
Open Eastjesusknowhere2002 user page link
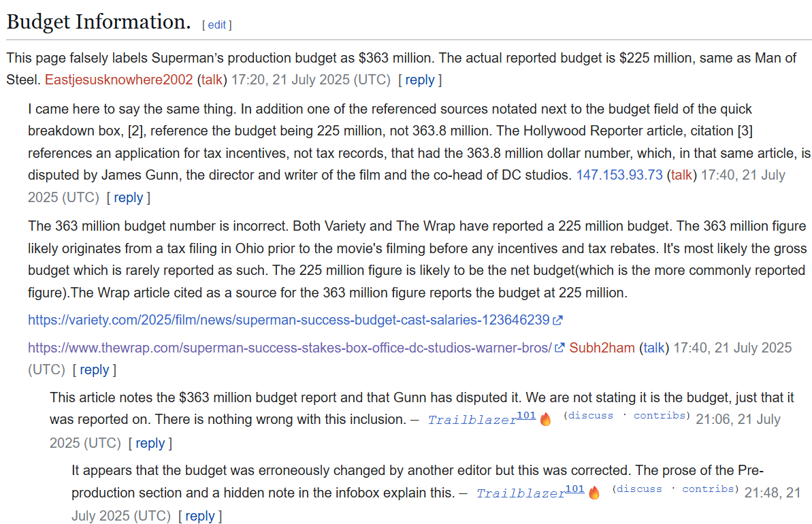pos(118,80)
